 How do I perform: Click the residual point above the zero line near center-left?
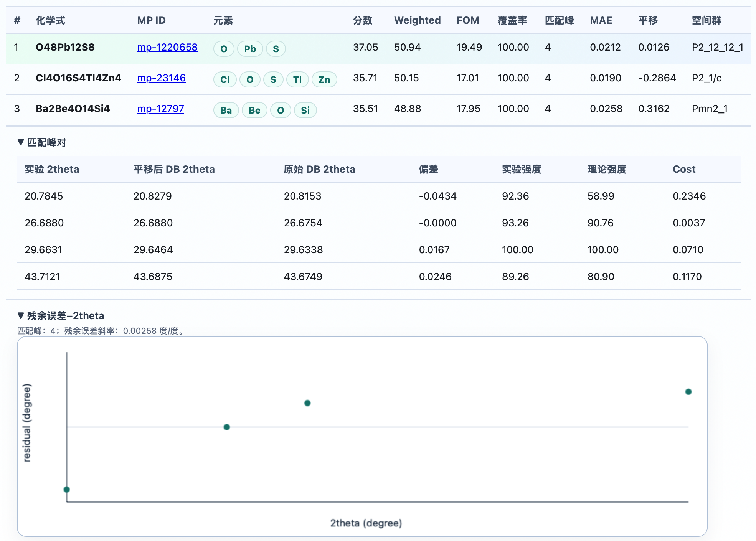click(x=307, y=403)
